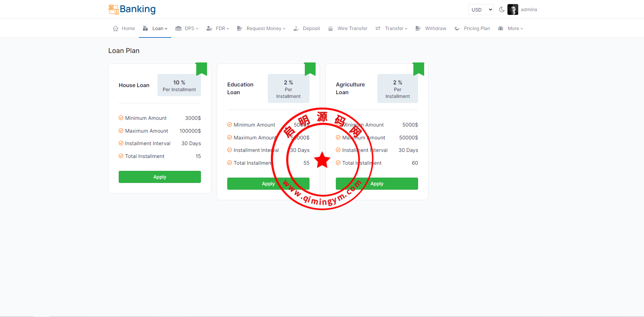
Task: Click Education Loan Installment Interval check icon
Action: click(230, 150)
